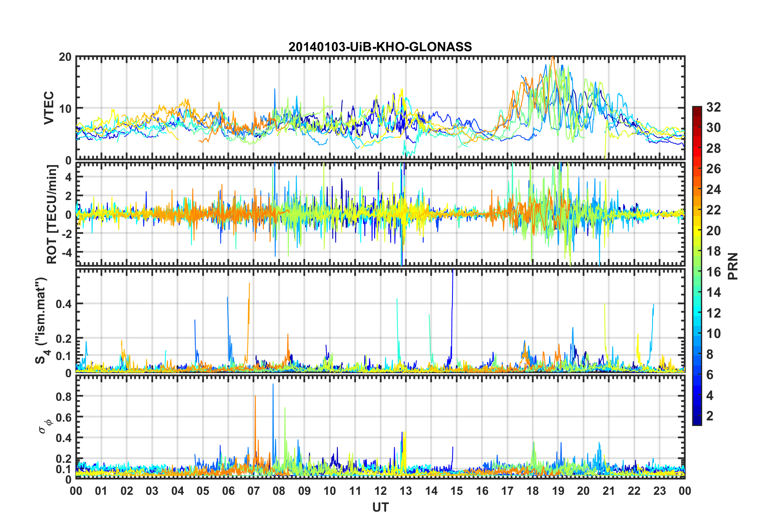Click sigma phi axis tick label 0.8
Screen dimensions: 761x532
[64, 397]
